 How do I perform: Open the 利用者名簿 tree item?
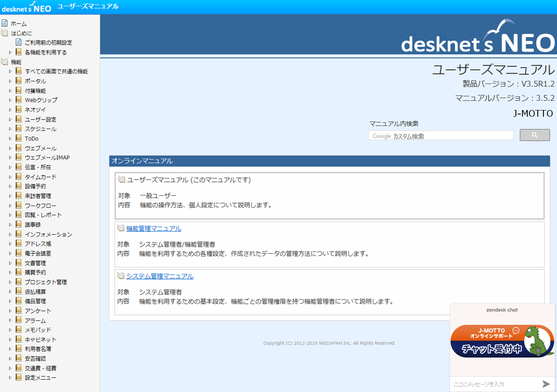38,349
